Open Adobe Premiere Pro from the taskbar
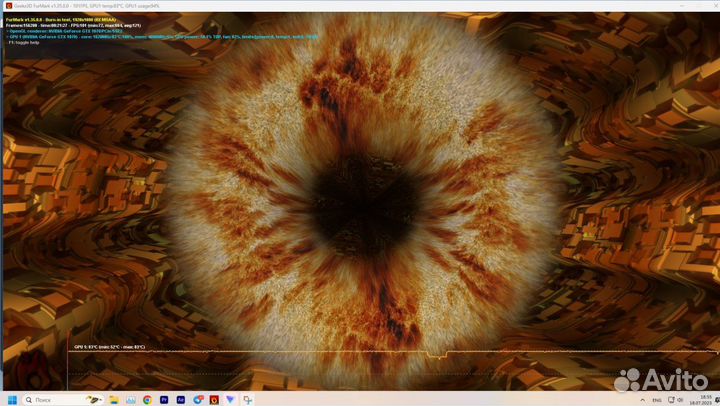The width and height of the screenshot is (720, 406). click(164, 399)
